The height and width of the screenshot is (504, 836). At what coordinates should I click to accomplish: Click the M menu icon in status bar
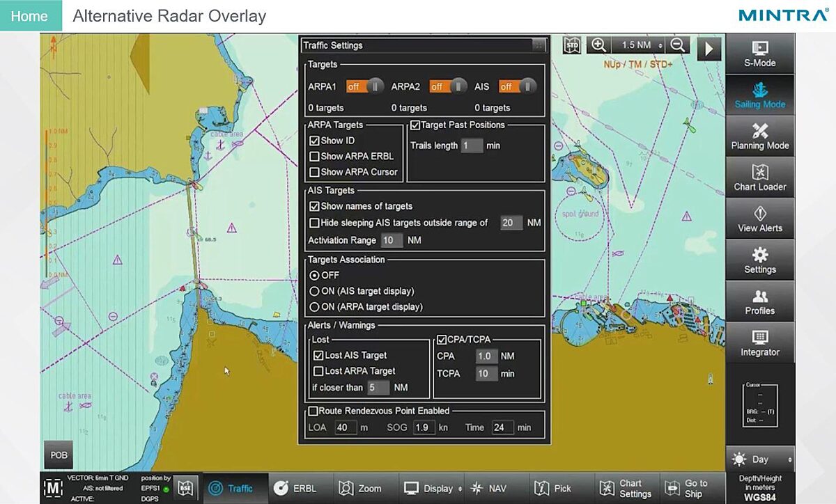[53, 488]
